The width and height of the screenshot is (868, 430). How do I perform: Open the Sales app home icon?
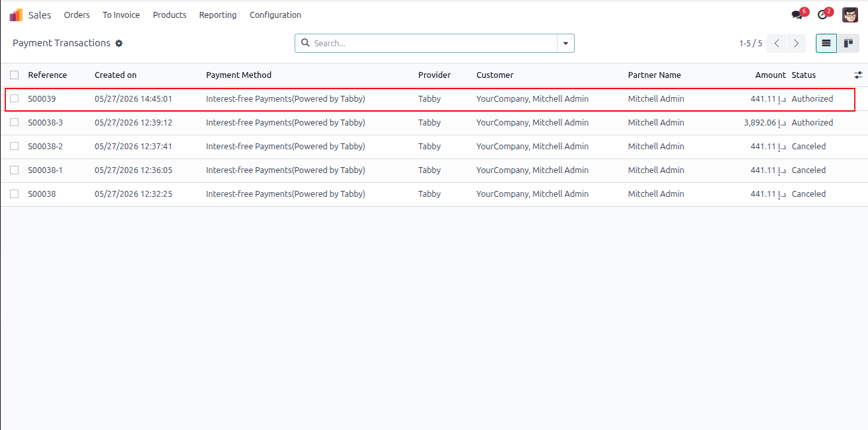(x=16, y=15)
